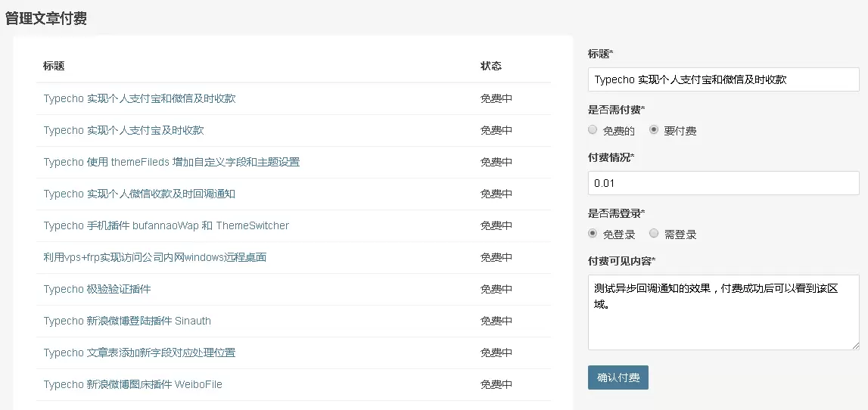Screen dimensions: 868x410
Task: Select the 免登录 radio option
Action: (593, 234)
